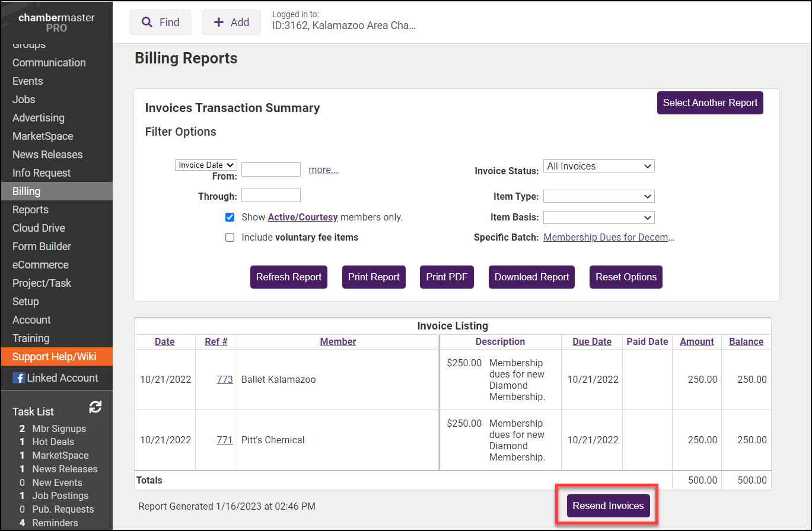Refresh the Task List panel
812x531 pixels.
click(95, 407)
